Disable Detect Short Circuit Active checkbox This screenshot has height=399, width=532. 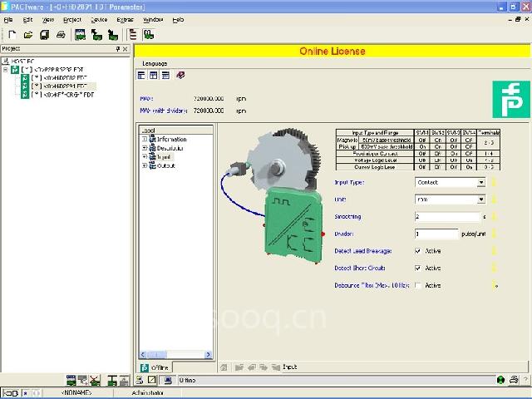[x=418, y=268]
